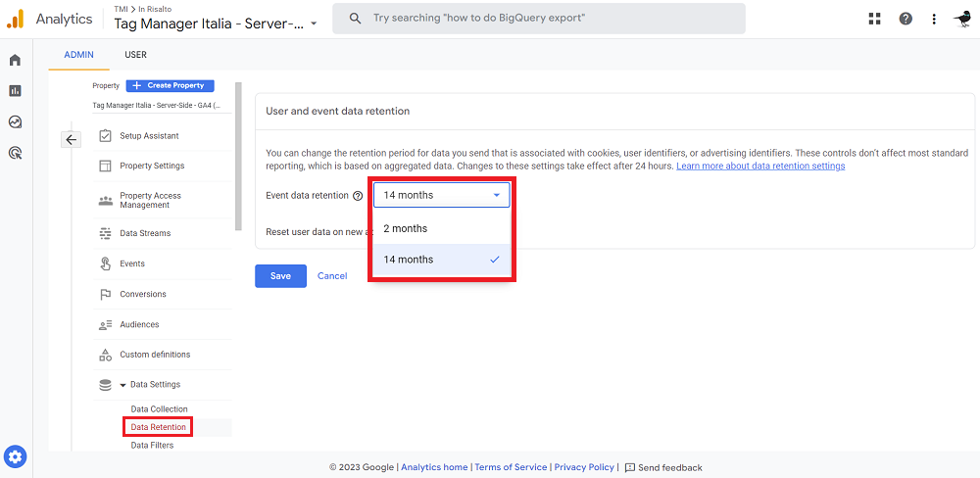Open Property Access Management
The image size is (980, 478).
point(150,200)
